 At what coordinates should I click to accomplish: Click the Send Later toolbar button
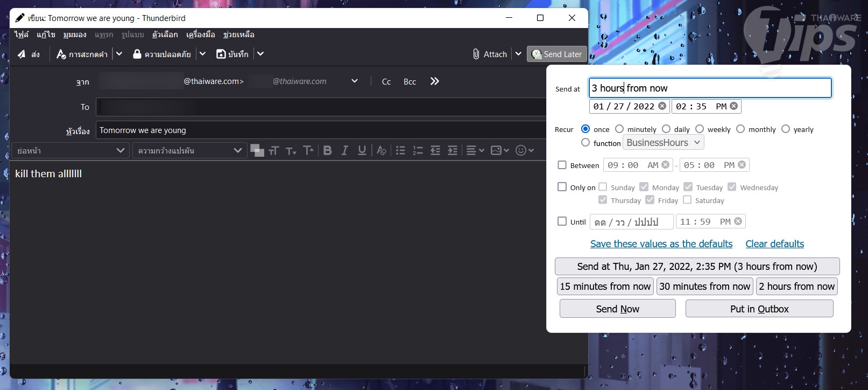point(557,54)
